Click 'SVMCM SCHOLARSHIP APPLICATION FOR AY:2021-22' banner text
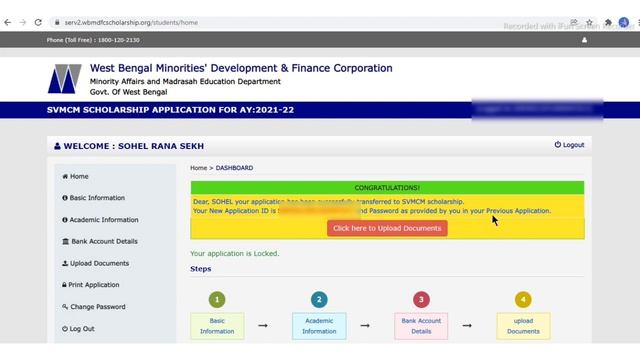The image size is (640, 360). [170, 110]
